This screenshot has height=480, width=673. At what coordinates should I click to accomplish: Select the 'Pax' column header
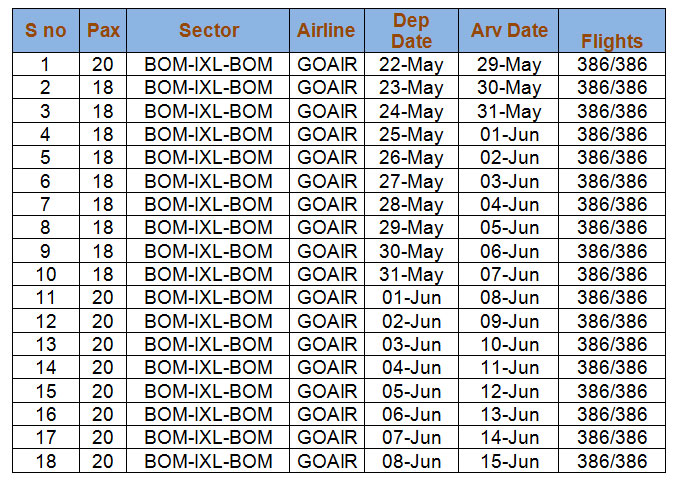click(x=103, y=30)
